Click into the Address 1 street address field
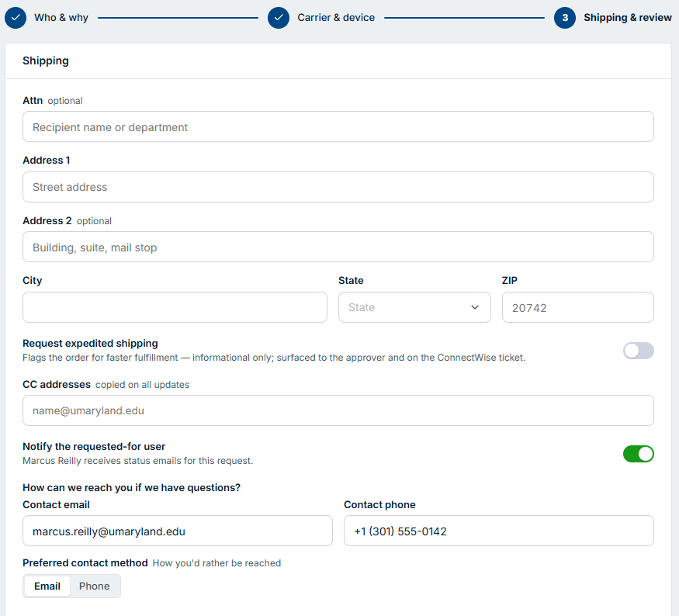The height and width of the screenshot is (616, 679). pos(338,187)
